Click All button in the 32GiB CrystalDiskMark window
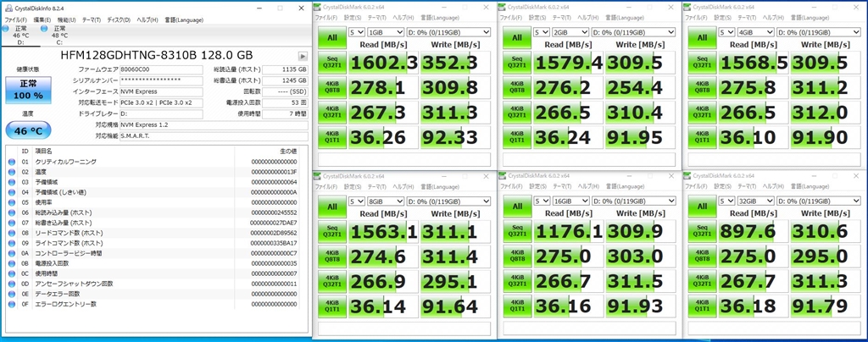The width and height of the screenshot is (868, 342). (702, 206)
